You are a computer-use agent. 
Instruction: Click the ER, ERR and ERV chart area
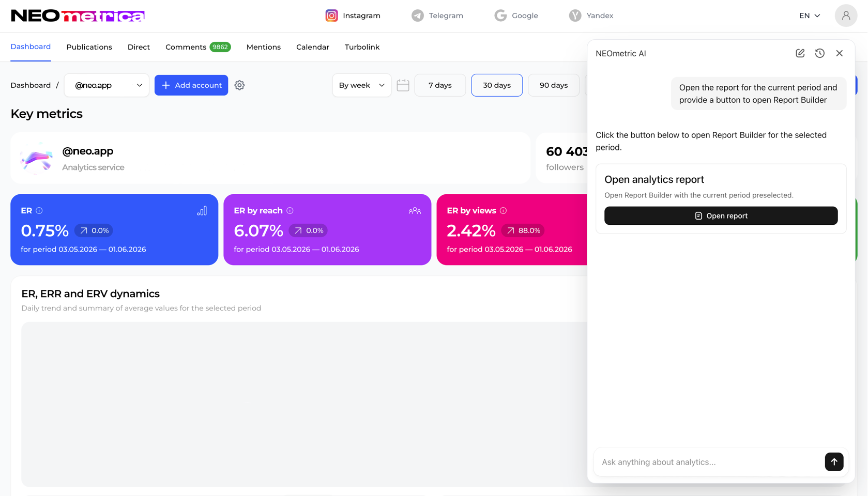pos(304,404)
